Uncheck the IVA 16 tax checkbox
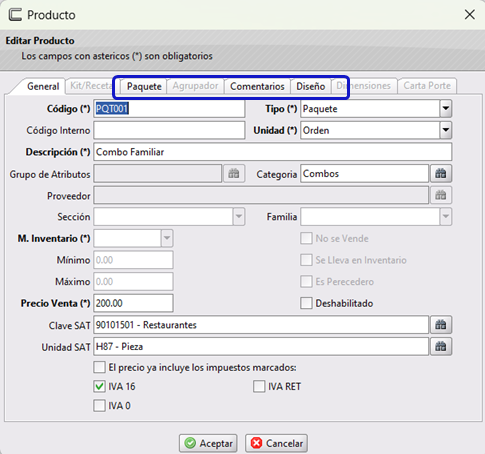485x454 pixels. click(x=99, y=386)
